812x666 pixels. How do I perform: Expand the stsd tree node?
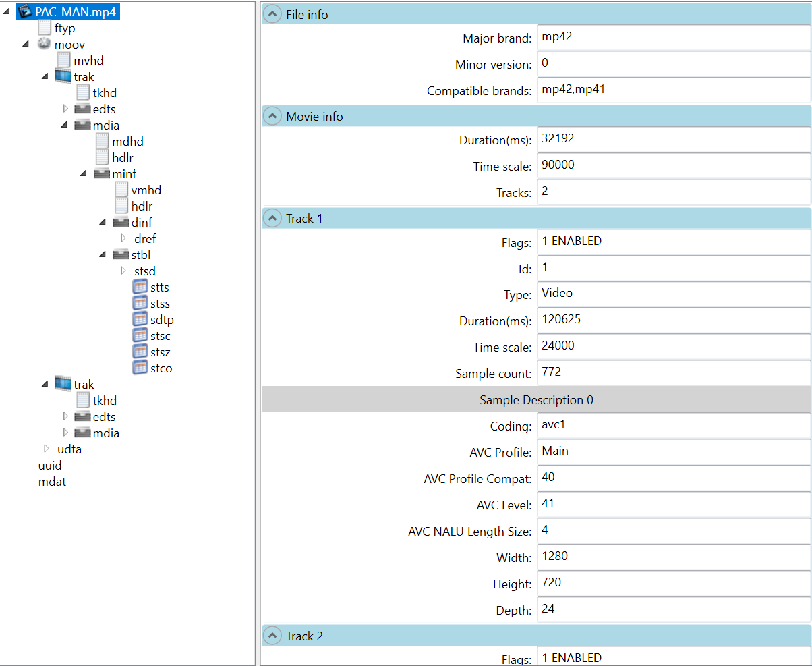(x=123, y=271)
